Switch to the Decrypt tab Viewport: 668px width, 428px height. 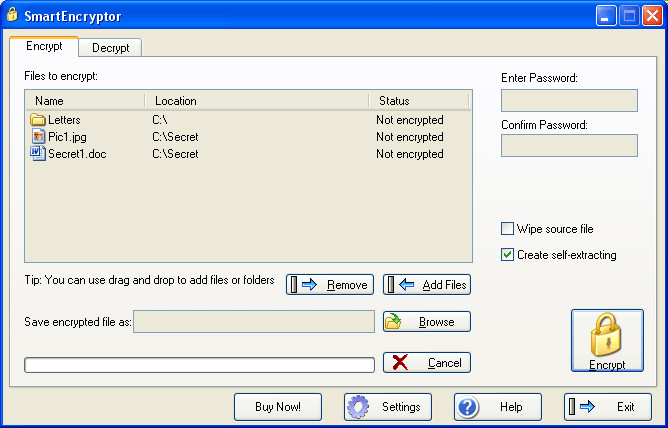click(110, 48)
